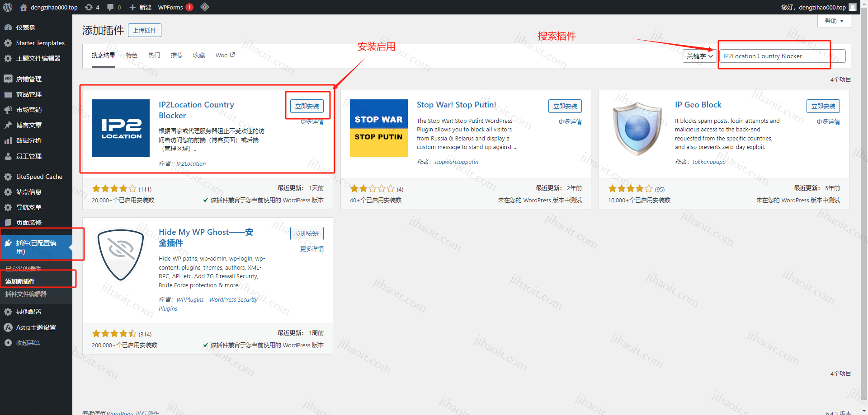Open WPForms in admin bar
This screenshot has width=868, height=415.
tap(175, 7)
